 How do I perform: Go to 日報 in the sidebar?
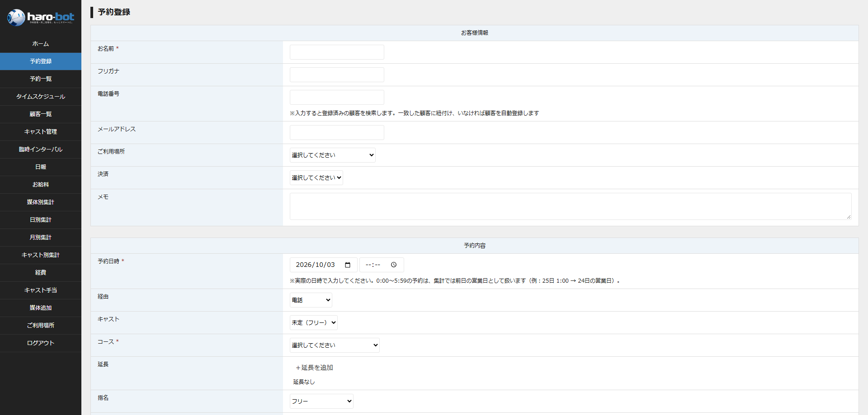tap(41, 167)
